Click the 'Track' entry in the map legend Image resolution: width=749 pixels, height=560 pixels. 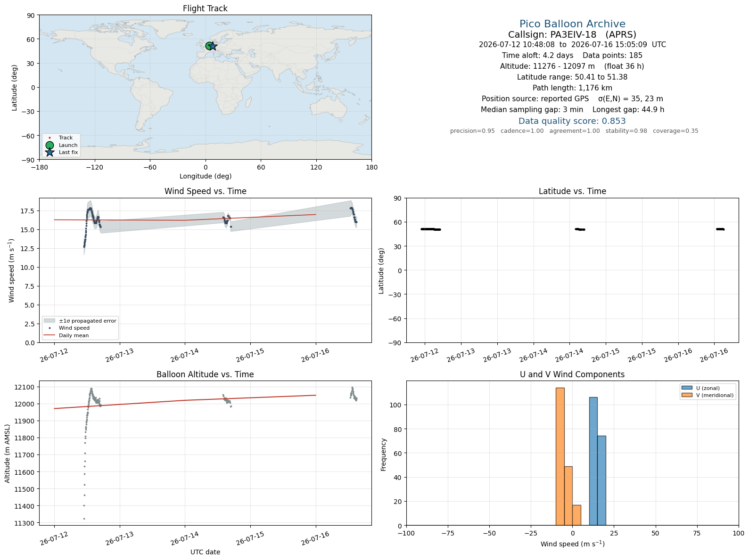[60, 138]
